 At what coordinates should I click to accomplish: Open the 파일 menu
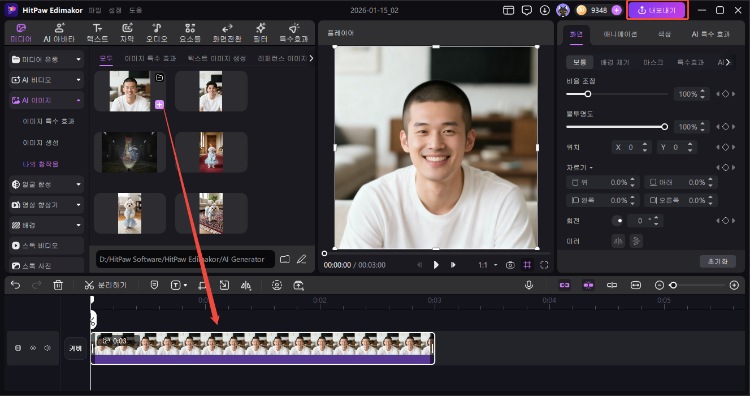95,10
